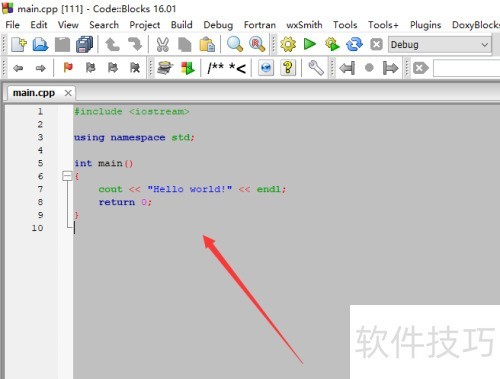Click line number 7 in margin
Viewport: 500px width, 379px height.
point(40,189)
